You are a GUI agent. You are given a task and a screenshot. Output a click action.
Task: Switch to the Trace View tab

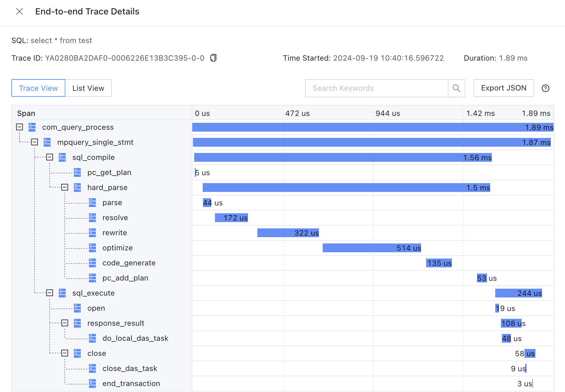(x=38, y=88)
